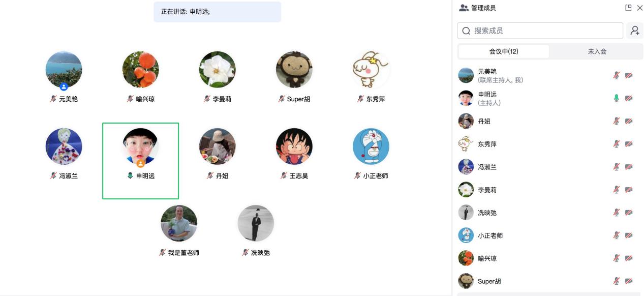Pop out the manage members panel
This screenshot has height=296, width=644.
point(628,8)
